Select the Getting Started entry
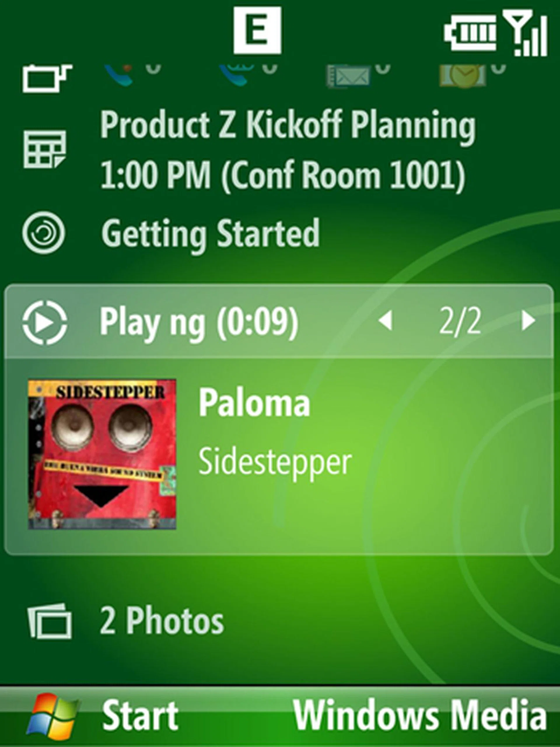This screenshot has height=747, width=560. click(210, 233)
